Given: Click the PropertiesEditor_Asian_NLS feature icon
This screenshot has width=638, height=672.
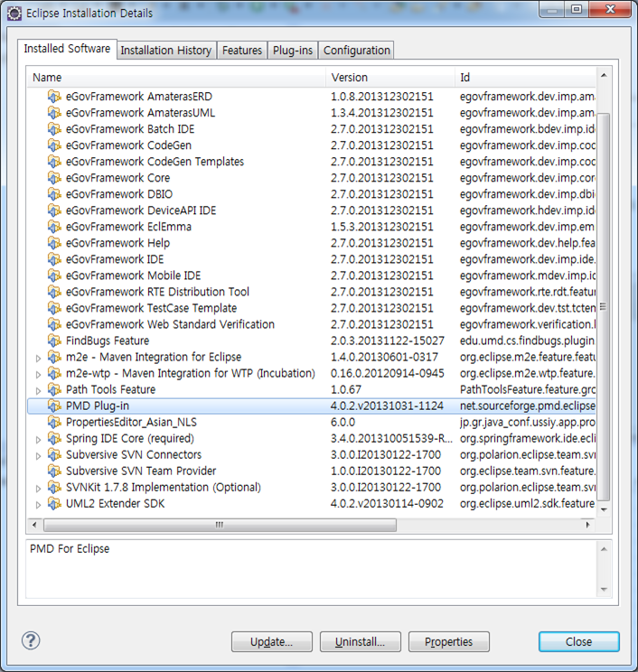Looking at the screenshot, I should (x=54, y=422).
